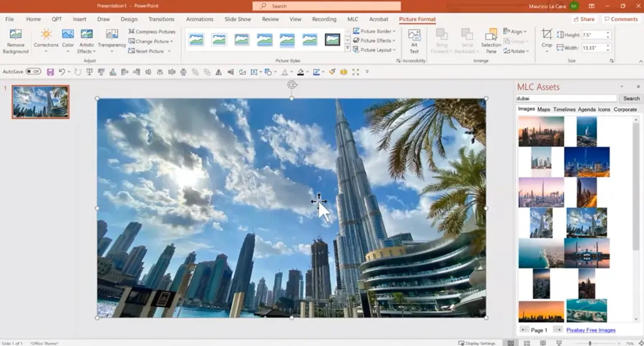Go to the next page of MLC Assets results
This screenshot has height=346, width=644.
click(x=557, y=330)
